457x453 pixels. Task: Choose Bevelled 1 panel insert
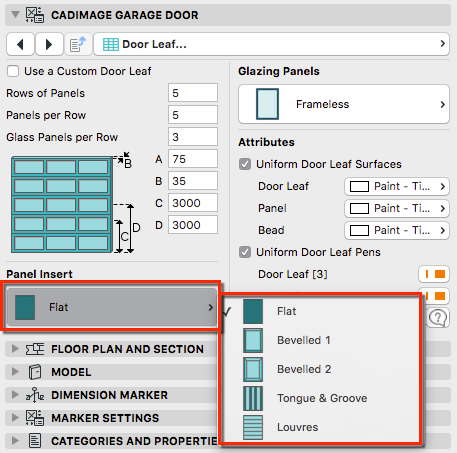point(321,340)
